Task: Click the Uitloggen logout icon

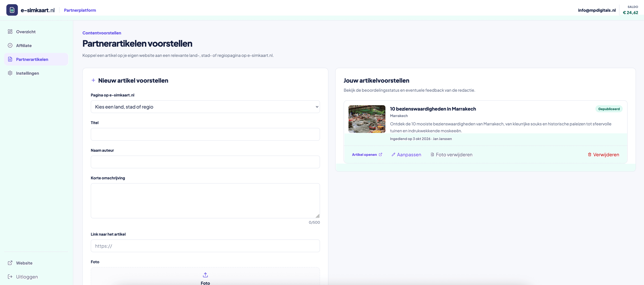Action: 10,276
